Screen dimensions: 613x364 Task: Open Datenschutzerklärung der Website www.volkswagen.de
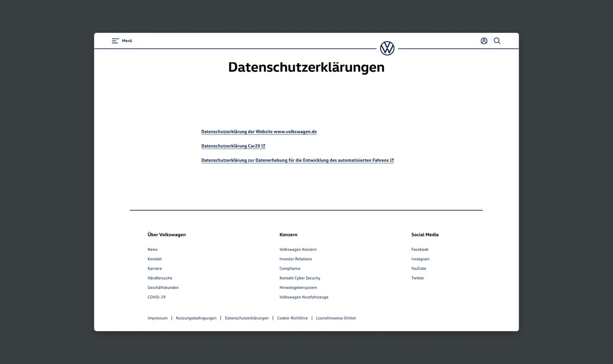coord(258,131)
